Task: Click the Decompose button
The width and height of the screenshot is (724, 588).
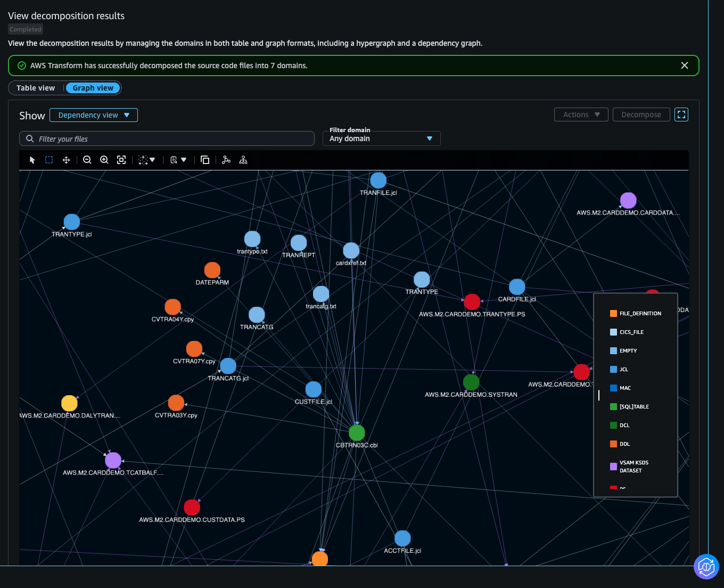Action: [641, 115]
